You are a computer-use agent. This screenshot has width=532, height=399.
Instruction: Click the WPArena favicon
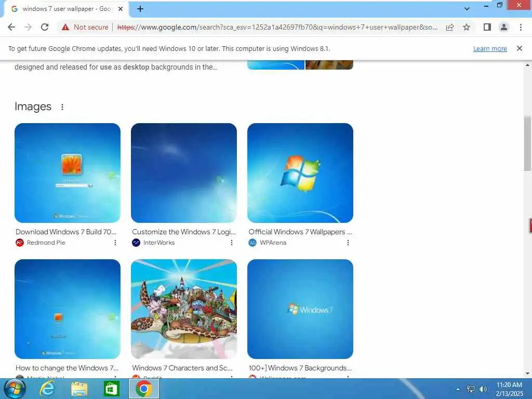point(252,243)
